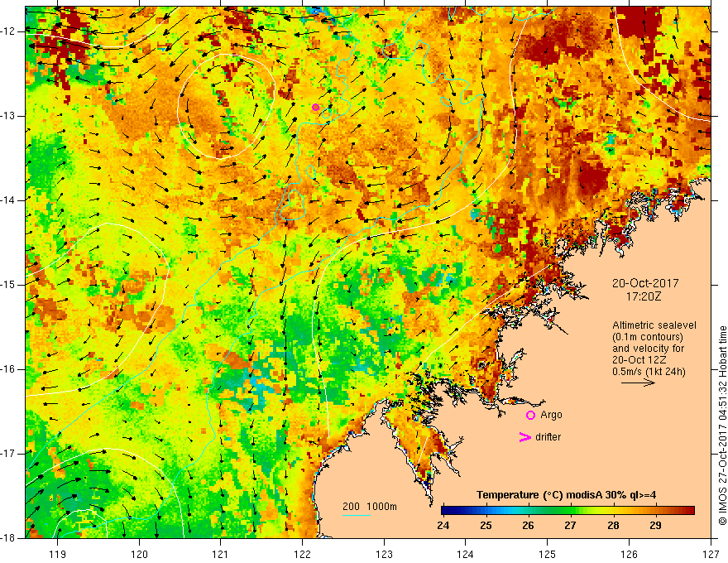Click the cyan 200 1000m legend line
728x563 pixels.
coord(357,515)
